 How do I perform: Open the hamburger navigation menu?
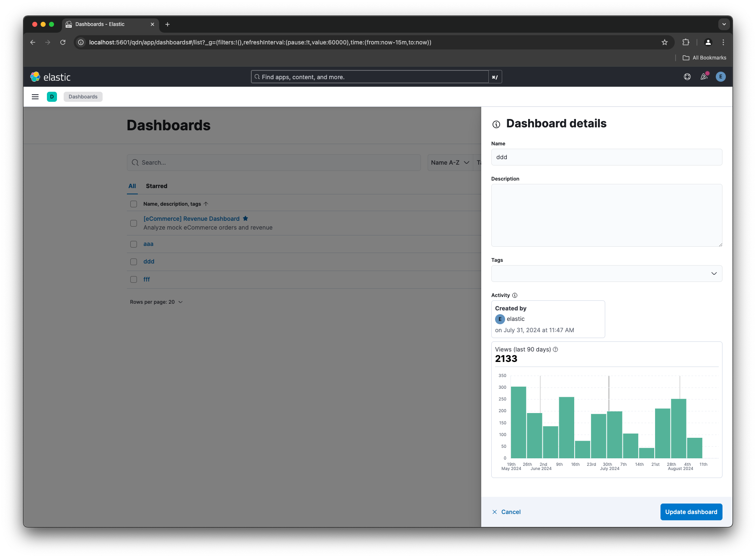tap(35, 97)
